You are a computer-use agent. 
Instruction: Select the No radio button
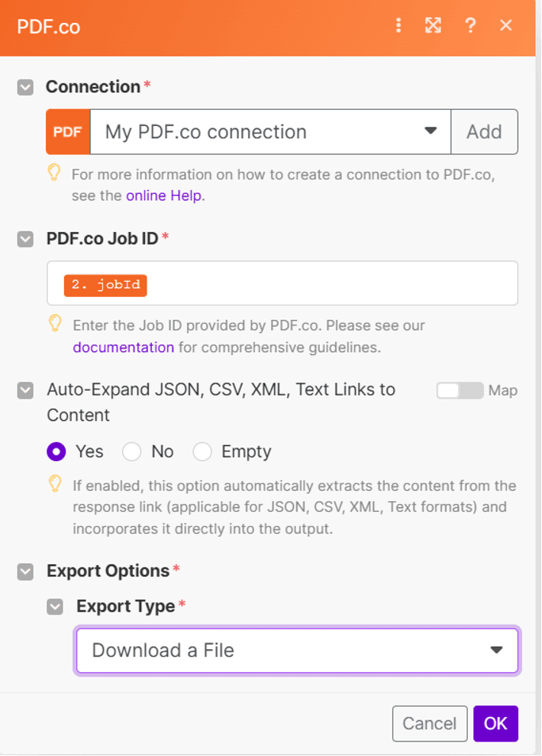click(x=132, y=451)
